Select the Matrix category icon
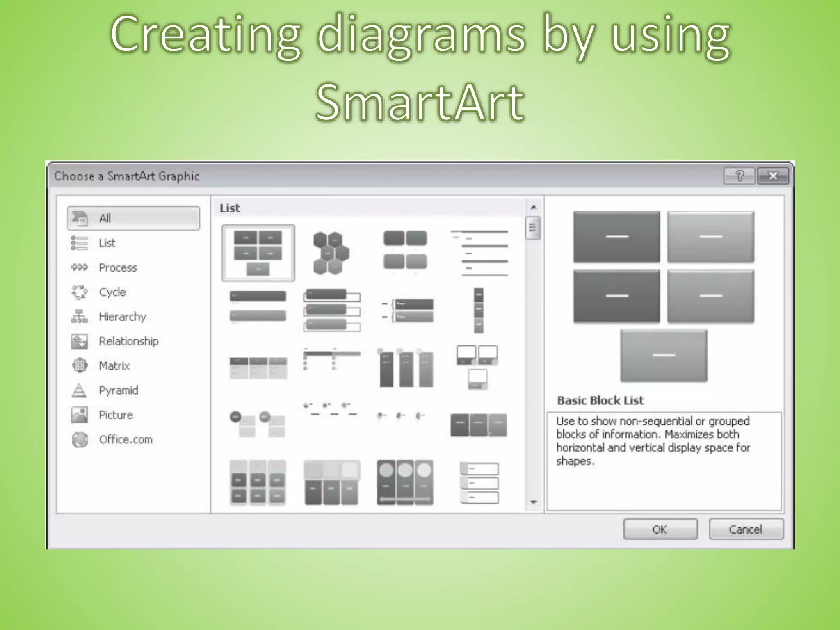This screenshot has width=840, height=630. (80, 365)
